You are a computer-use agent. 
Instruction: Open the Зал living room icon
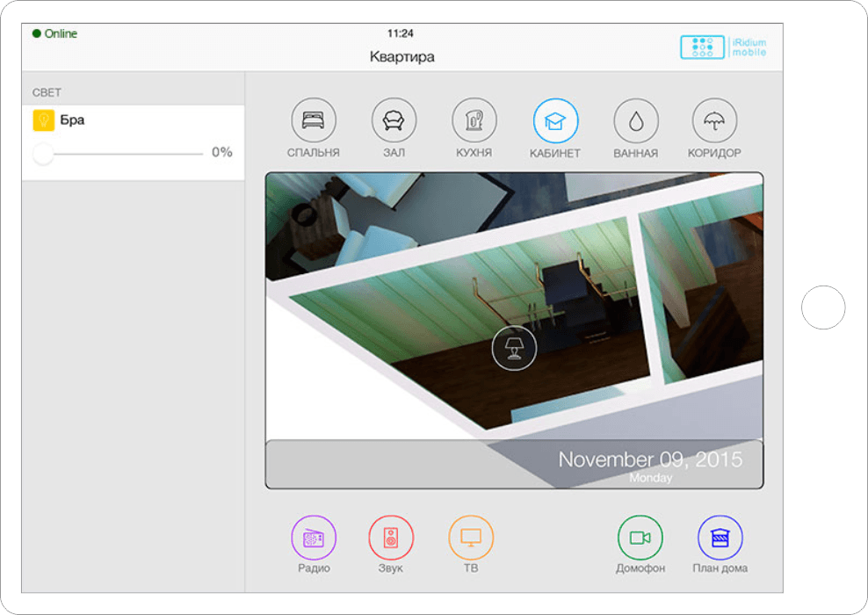(x=394, y=121)
